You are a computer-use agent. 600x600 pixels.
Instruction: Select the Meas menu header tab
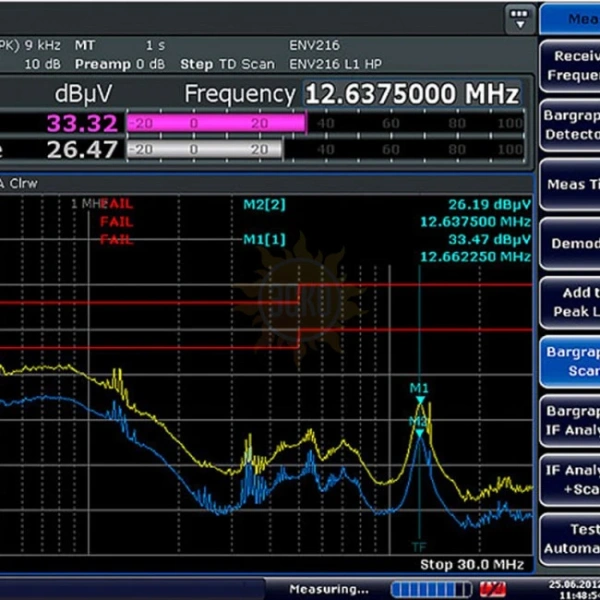[572, 19]
